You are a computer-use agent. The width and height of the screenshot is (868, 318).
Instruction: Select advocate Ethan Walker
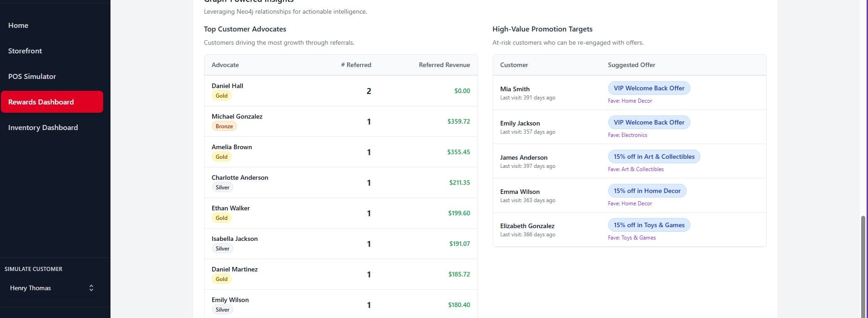231,208
